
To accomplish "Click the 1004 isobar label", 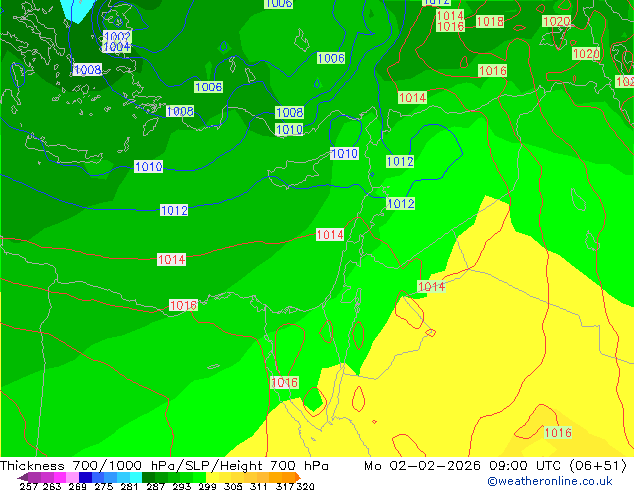I will click(116, 47).
